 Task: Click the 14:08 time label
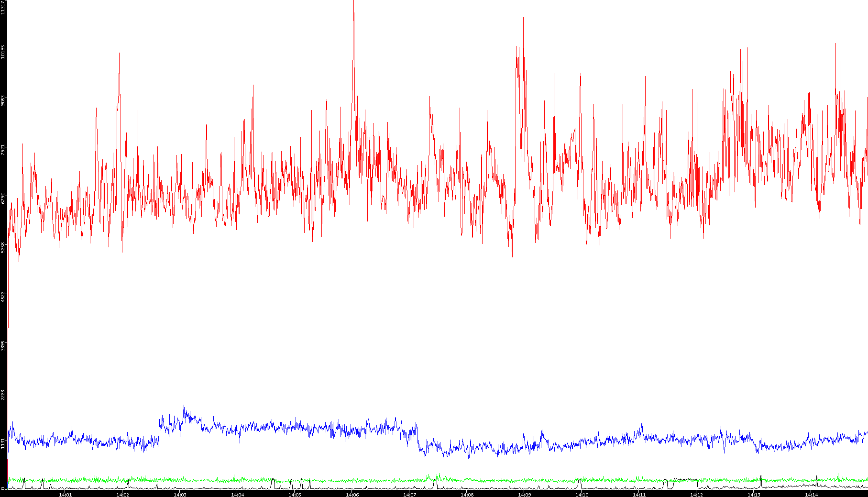click(x=467, y=495)
